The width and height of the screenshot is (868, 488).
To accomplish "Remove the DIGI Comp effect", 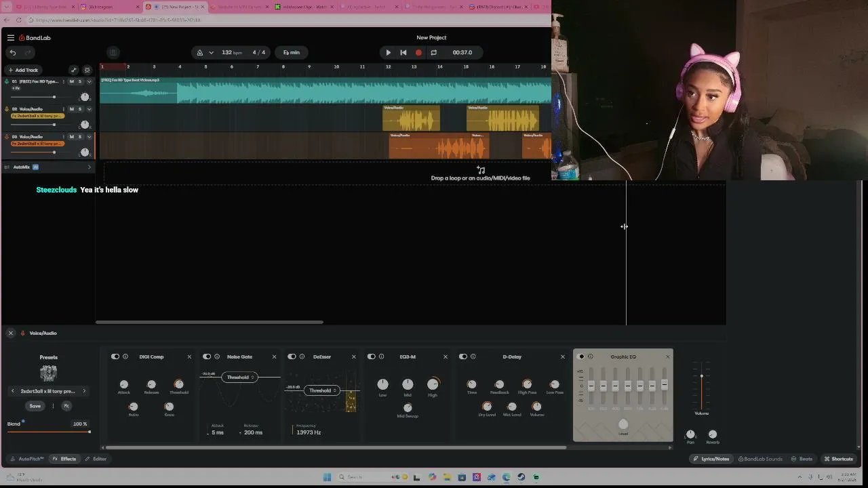I will 189,357.
